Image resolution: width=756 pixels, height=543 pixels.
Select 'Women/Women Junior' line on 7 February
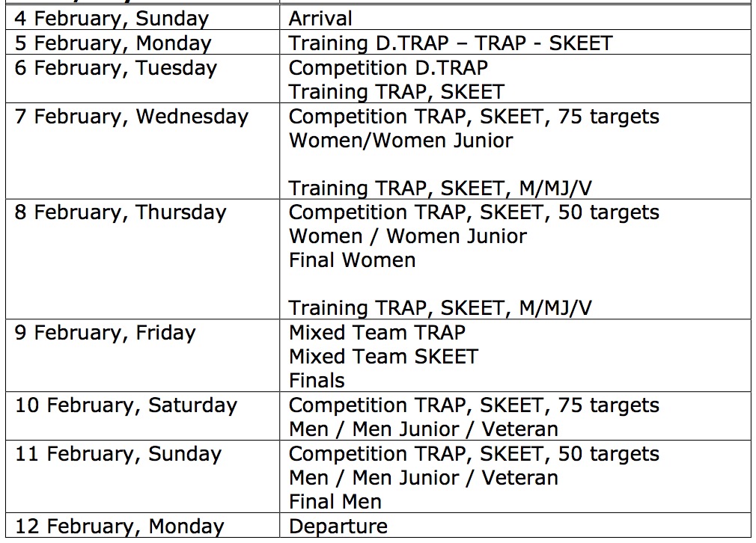click(400, 140)
